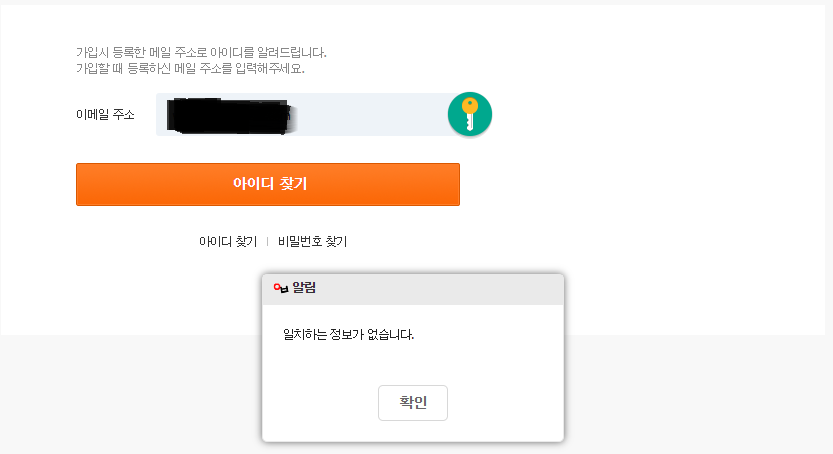The width and height of the screenshot is (833, 454).
Task: Click the first instruction line about 아이디
Action: [201, 52]
